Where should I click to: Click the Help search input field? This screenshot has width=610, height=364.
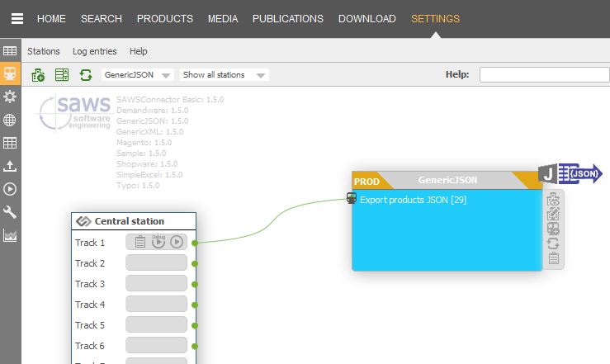[544, 75]
